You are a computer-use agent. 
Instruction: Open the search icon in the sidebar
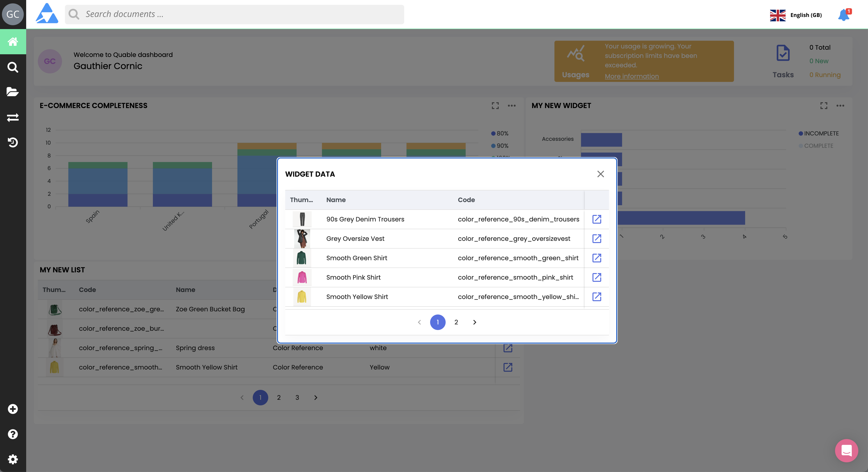[13, 67]
